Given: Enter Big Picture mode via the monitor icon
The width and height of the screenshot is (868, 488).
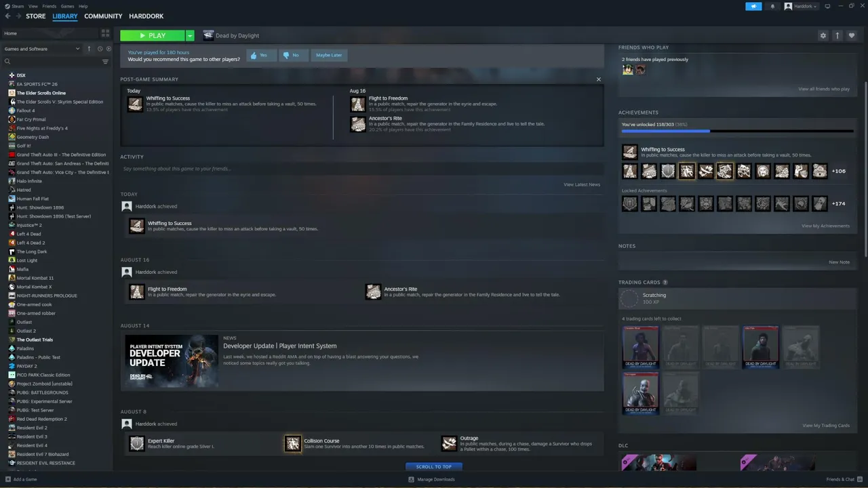Looking at the screenshot, I should pyautogui.click(x=827, y=6).
